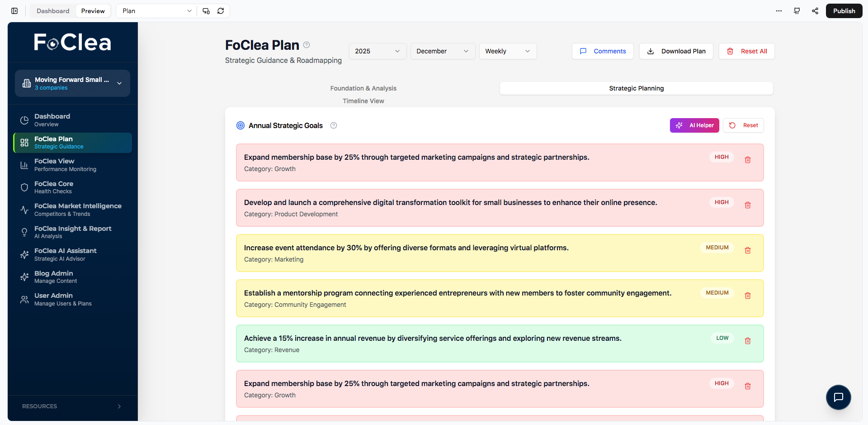868x425 pixels.
Task: Switch Weekly frequency to another option
Action: tap(507, 51)
